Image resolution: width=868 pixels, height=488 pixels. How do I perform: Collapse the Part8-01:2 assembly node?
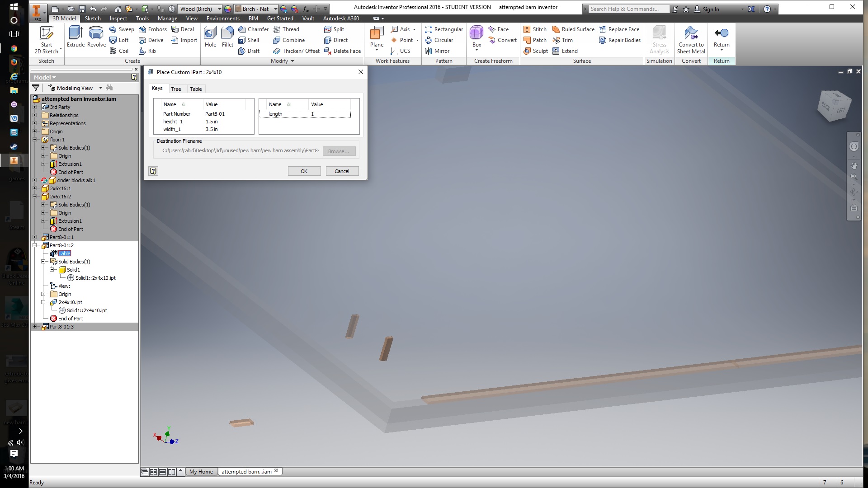coord(36,245)
